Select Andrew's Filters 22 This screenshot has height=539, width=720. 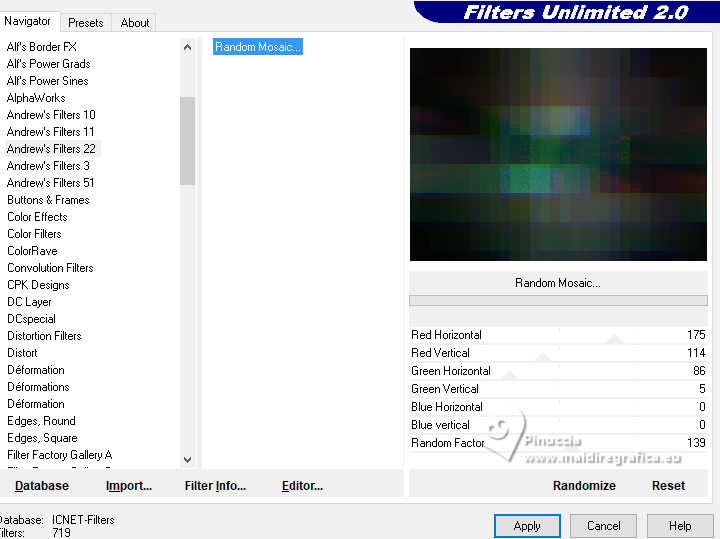point(51,149)
